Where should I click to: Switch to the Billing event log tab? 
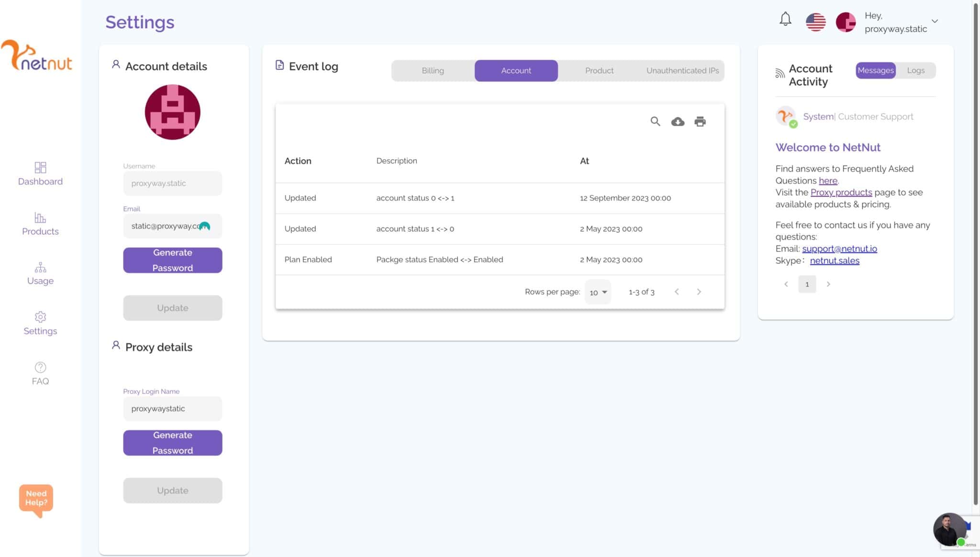(x=433, y=71)
